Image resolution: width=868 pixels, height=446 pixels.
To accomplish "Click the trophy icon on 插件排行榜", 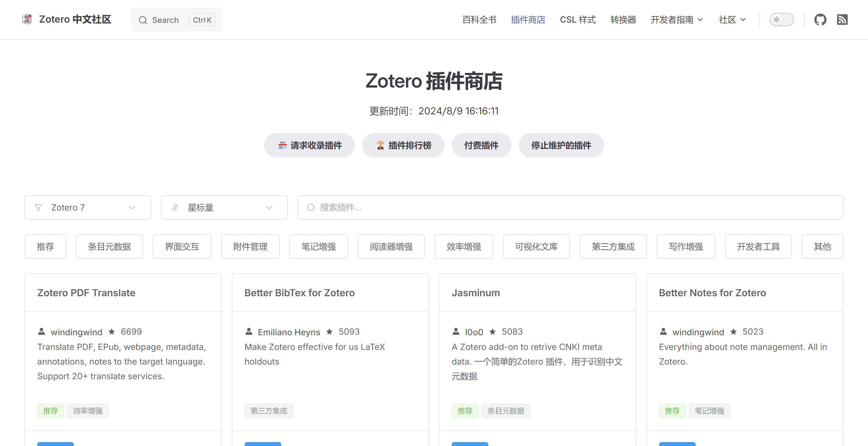I will (x=380, y=145).
